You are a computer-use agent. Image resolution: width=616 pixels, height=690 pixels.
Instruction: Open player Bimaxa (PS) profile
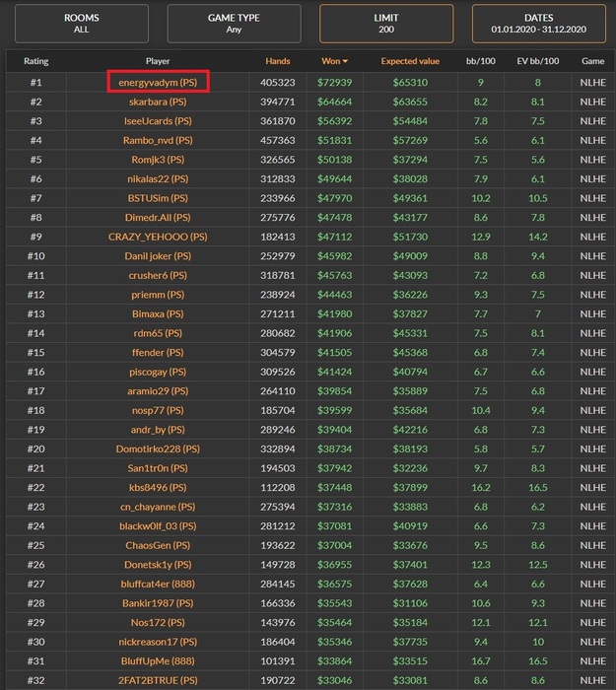[158, 314]
